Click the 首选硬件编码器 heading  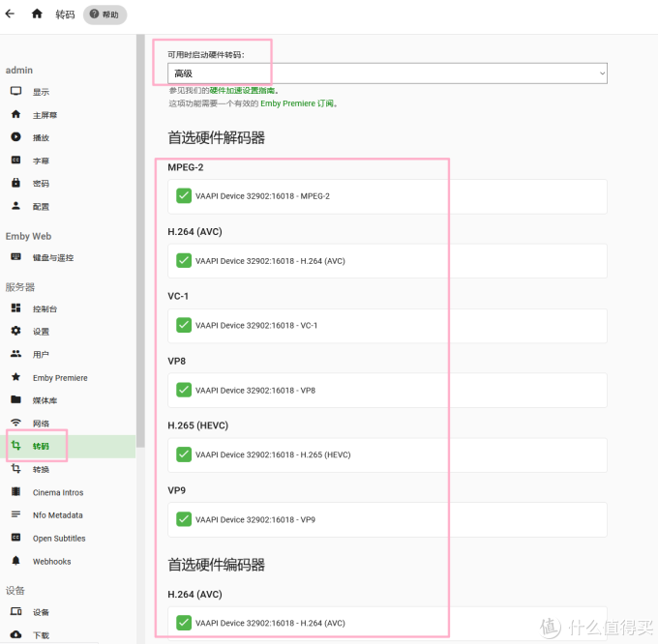pyautogui.click(x=216, y=565)
